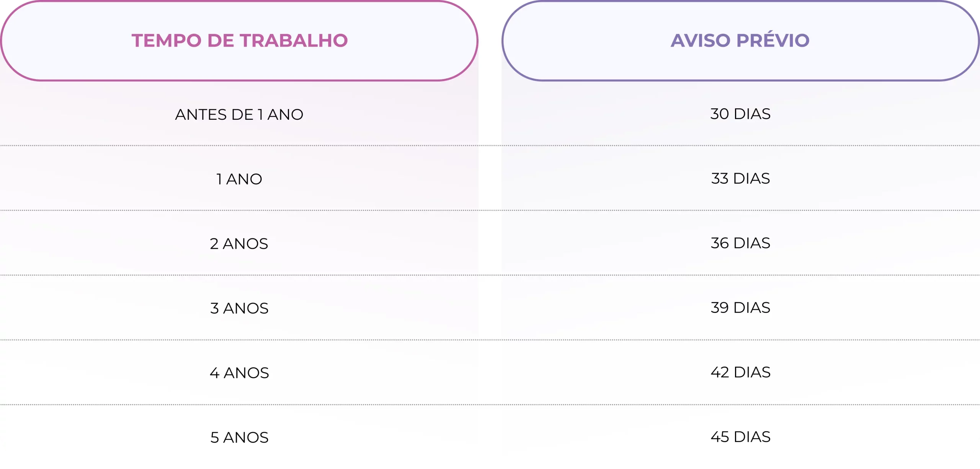Click the TEMPO DE TRABALHO header pill
This screenshot has height=469, width=980.
(x=239, y=41)
